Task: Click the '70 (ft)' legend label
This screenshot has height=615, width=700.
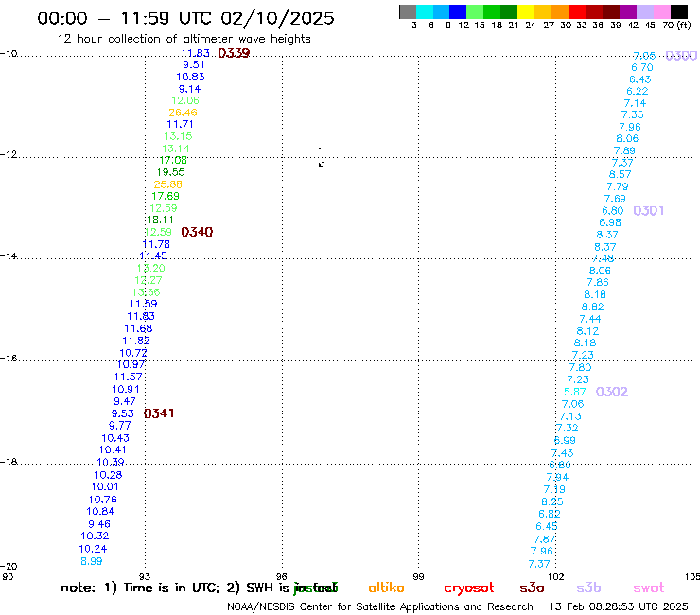Action: point(676,26)
